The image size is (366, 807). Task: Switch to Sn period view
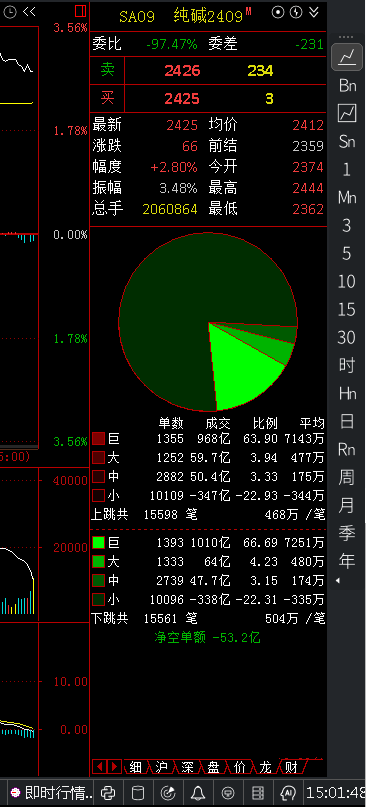click(x=347, y=142)
